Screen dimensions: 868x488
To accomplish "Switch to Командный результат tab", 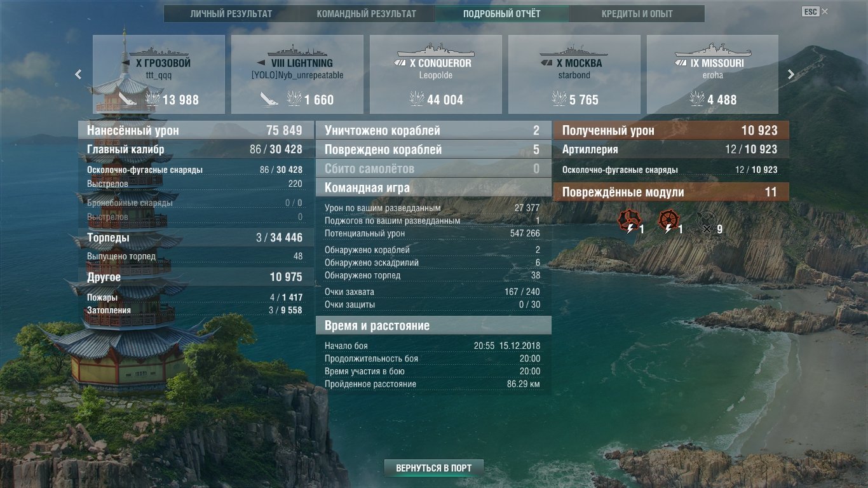I will point(367,14).
